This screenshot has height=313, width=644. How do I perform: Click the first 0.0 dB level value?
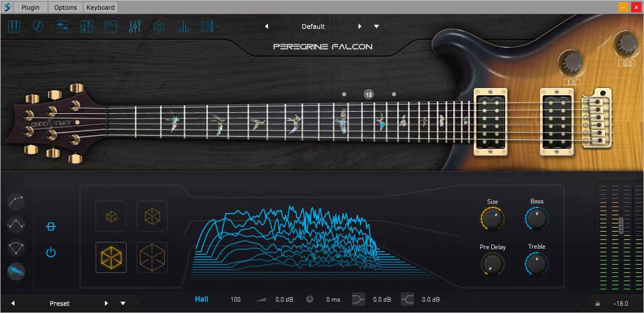click(x=284, y=300)
